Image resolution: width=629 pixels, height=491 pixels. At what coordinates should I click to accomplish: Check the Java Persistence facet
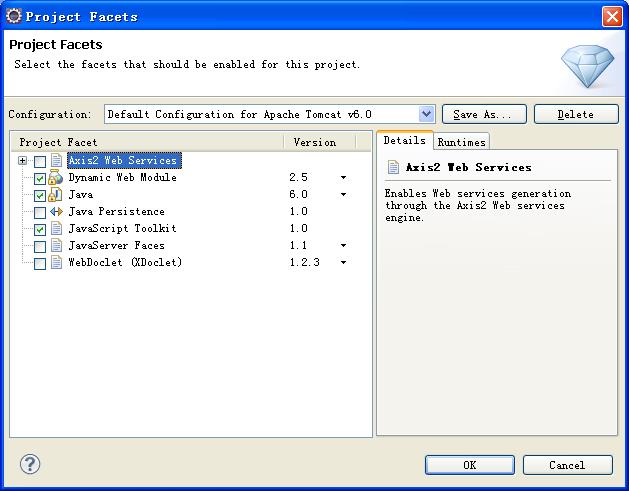[x=40, y=213]
